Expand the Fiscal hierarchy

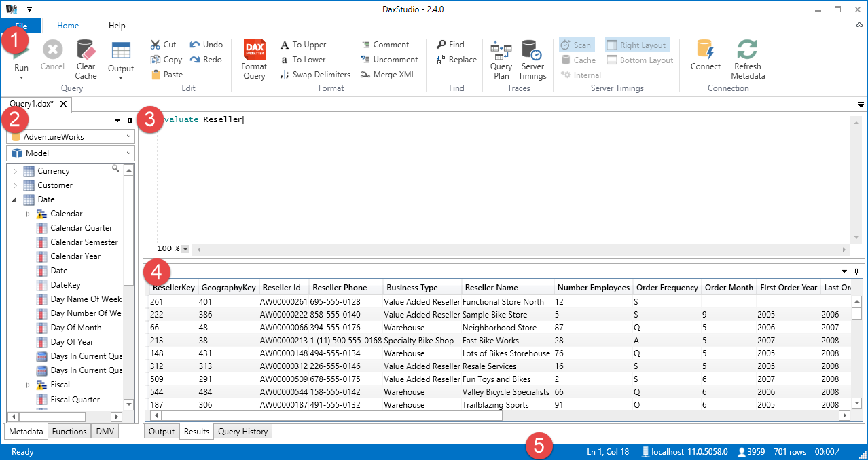click(28, 385)
